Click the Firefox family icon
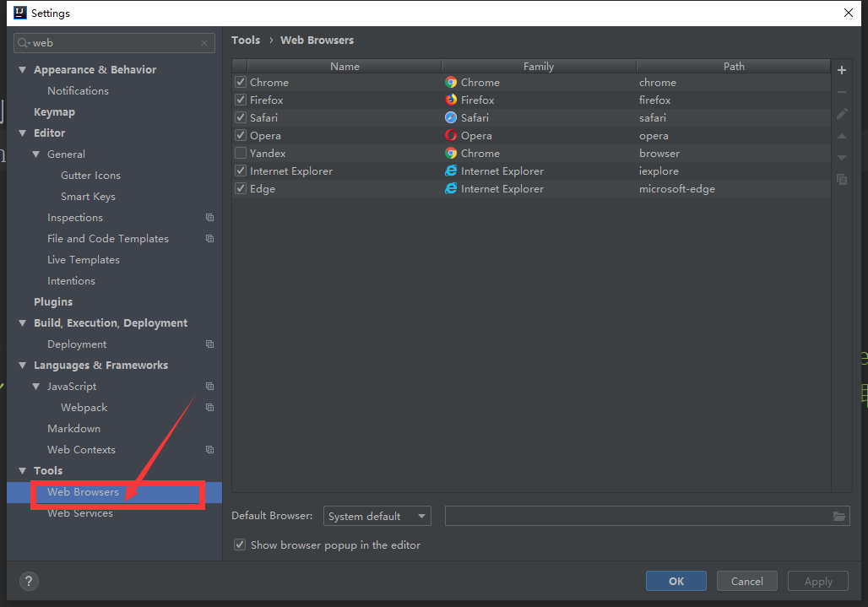The image size is (868, 607). tap(451, 100)
